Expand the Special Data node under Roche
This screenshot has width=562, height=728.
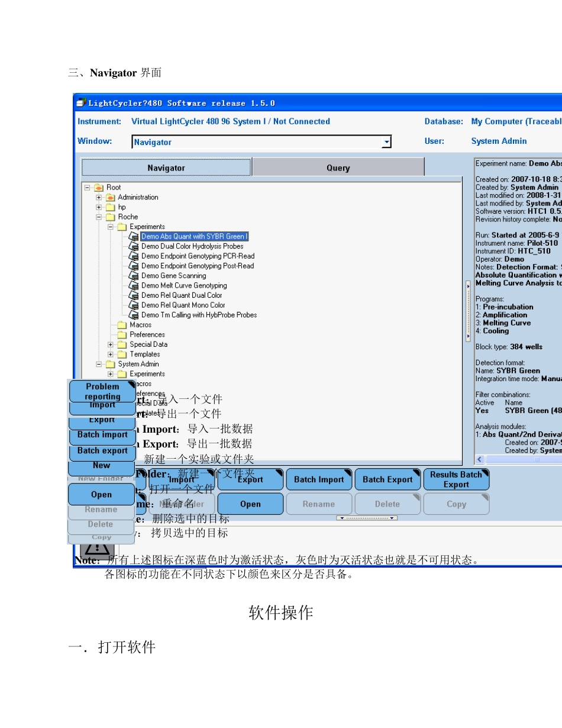[x=111, y=344]
